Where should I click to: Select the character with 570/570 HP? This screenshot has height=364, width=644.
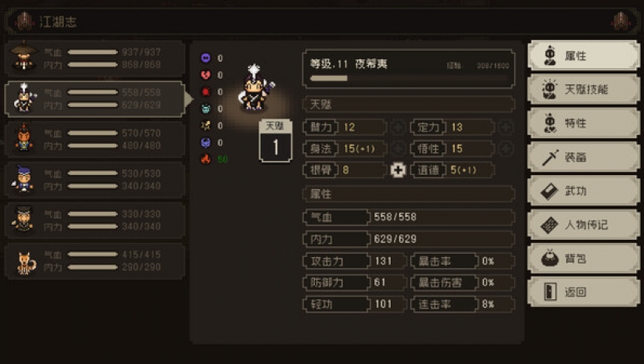pyautogui.click(x=95, y=139)
